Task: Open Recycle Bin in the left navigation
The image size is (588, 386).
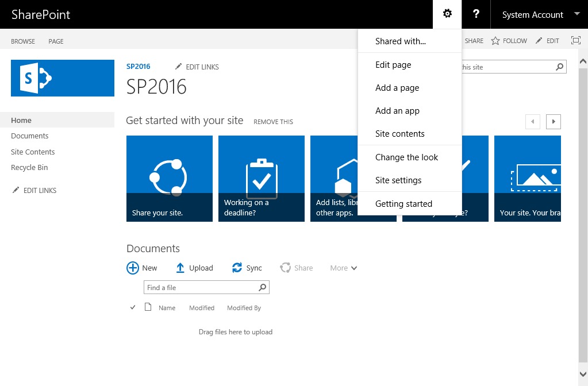Action: 29,168
